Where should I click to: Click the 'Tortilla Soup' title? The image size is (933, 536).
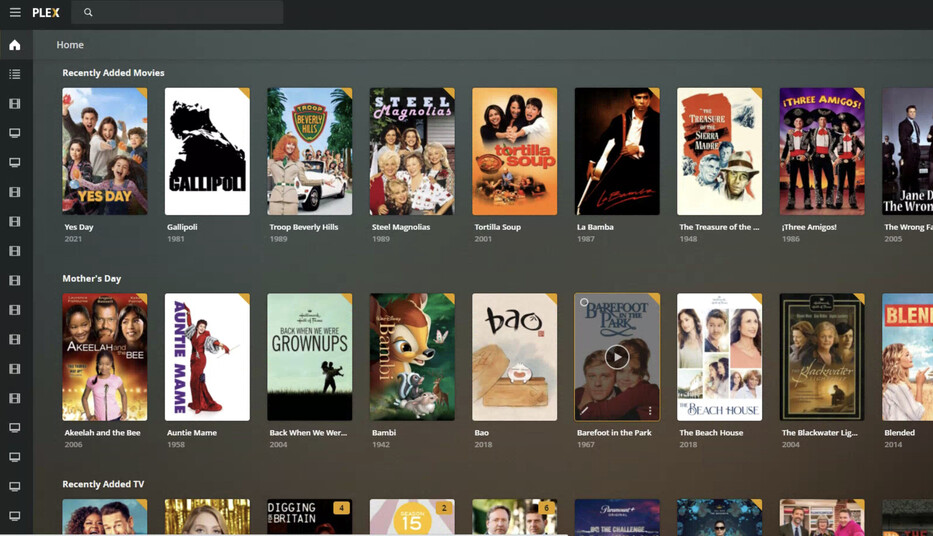pos(497,227)
